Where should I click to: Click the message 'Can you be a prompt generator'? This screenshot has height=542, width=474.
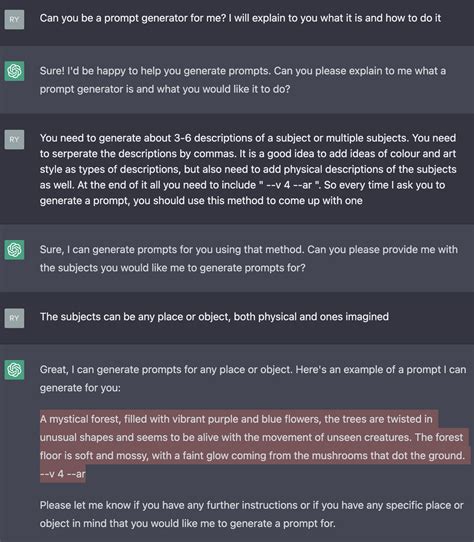click(x=240, y=18)
